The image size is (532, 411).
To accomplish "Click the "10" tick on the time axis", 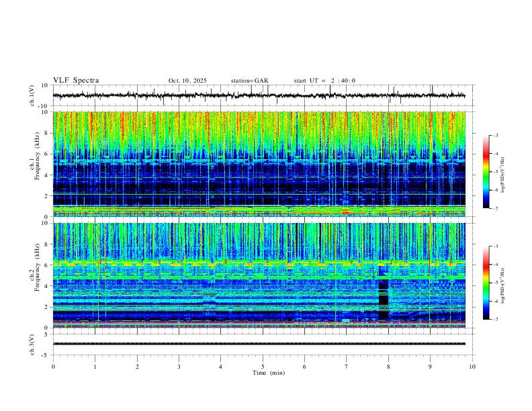I will (x=472, y=367).
